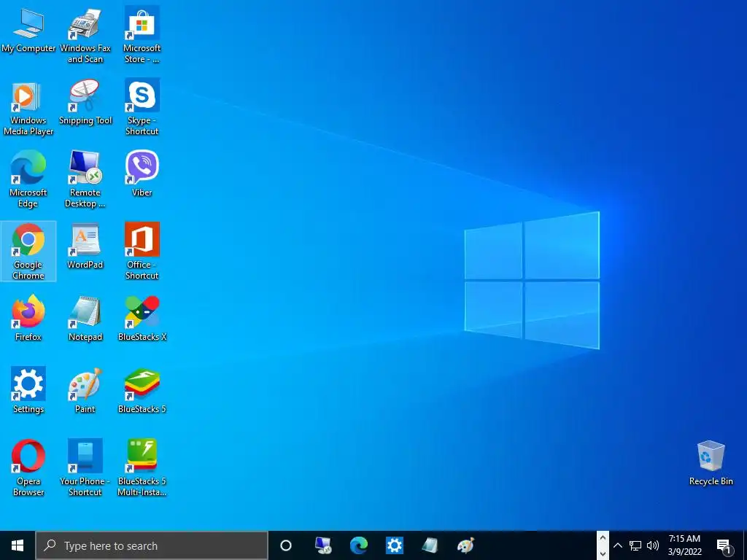Open Notepad from the taskbar
Viewport: 747px width, 560px height.
pyautogui.click(x=430, y=545)
